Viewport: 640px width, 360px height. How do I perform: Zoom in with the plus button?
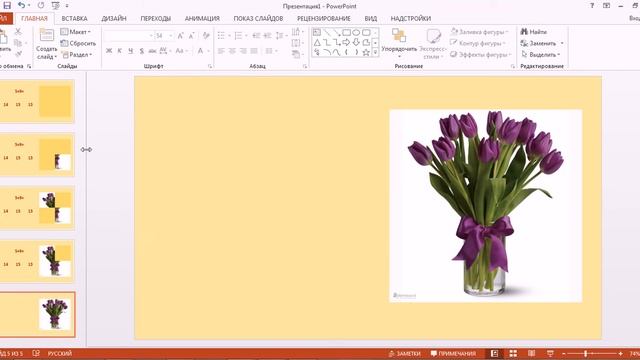(620, 353)
